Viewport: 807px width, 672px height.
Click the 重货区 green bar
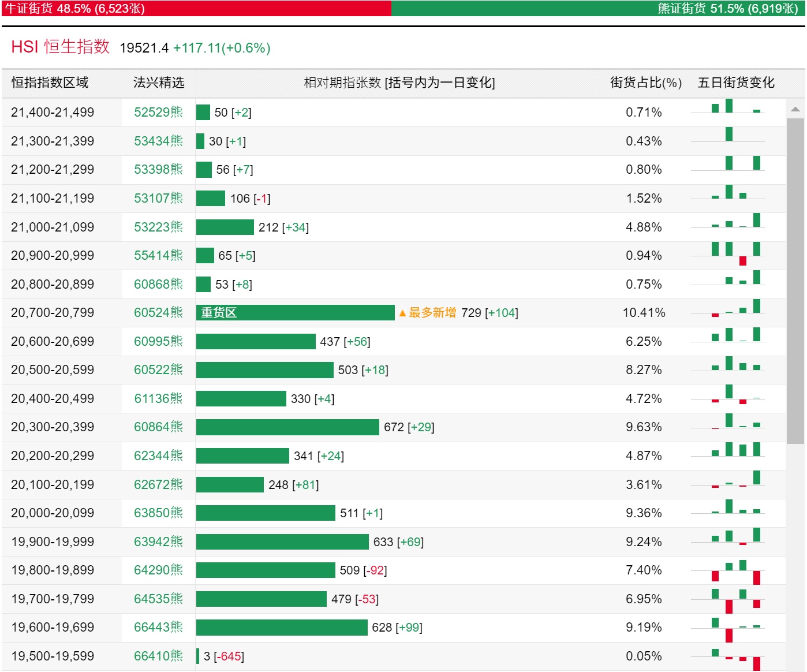pos(295,313)
